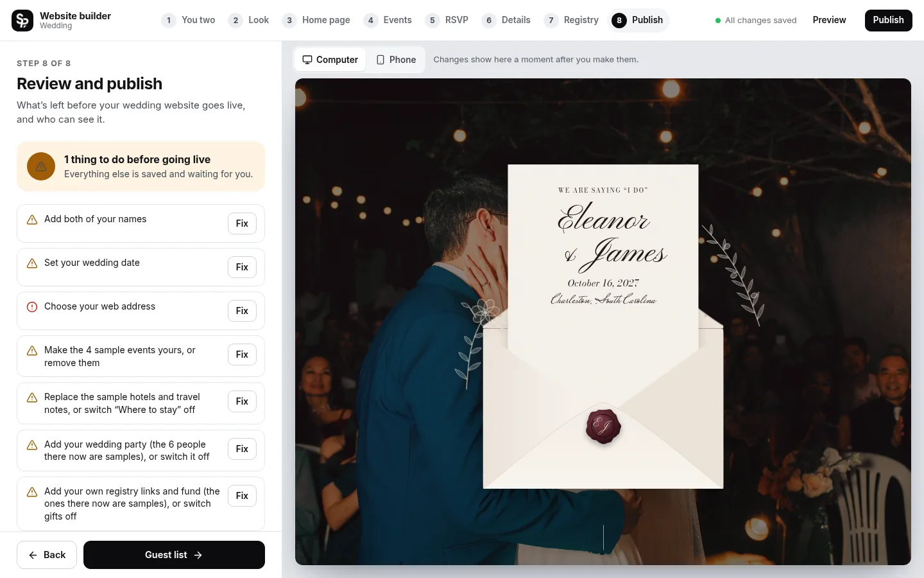Click the black Publish button
Image resolution: width=924 pixels, height=578 pixels.
pos(888,21)
